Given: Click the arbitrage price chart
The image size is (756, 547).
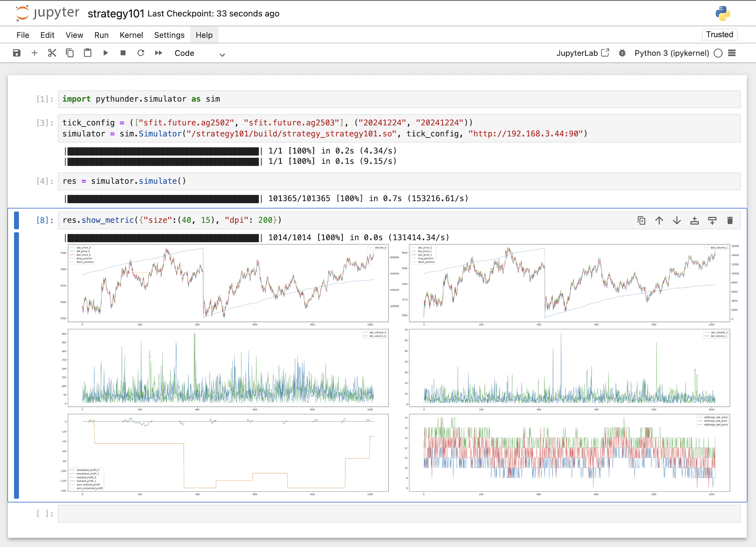Looking at the screenshot, I should pyautogui.click(x=569, y=453).
